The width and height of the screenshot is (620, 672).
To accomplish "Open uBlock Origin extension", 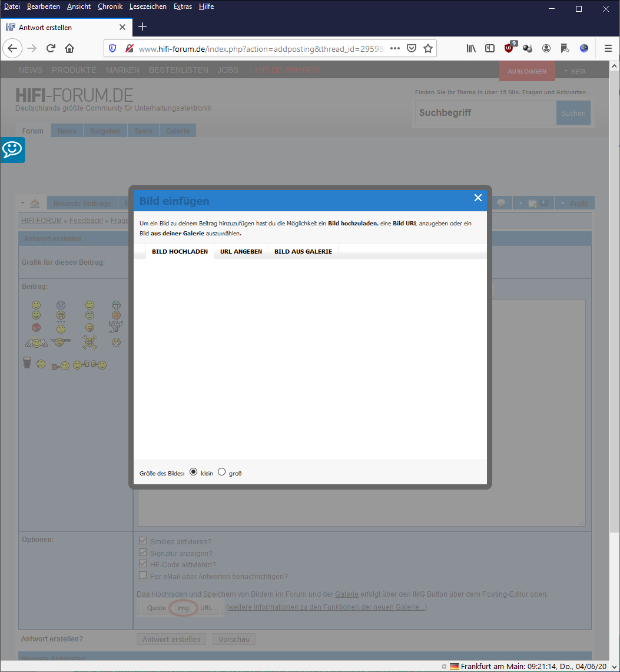I will point(509,48).
